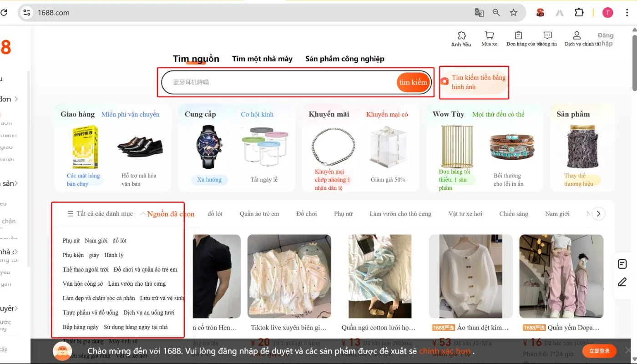The width and height of the screenshot is (637, 364).
Task: Open the Chrome profile avatar
Action: pyautogui.click(x=607, y=13)
